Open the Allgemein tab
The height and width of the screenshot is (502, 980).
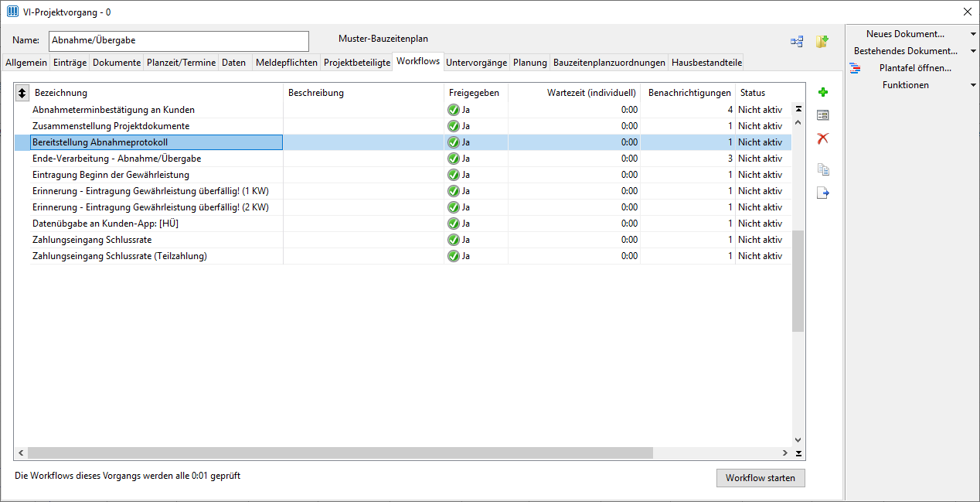click(x=26, y=63)
